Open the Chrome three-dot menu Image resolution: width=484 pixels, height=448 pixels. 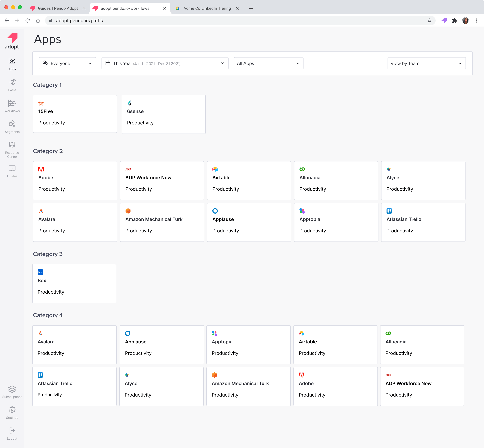[476, 21]
